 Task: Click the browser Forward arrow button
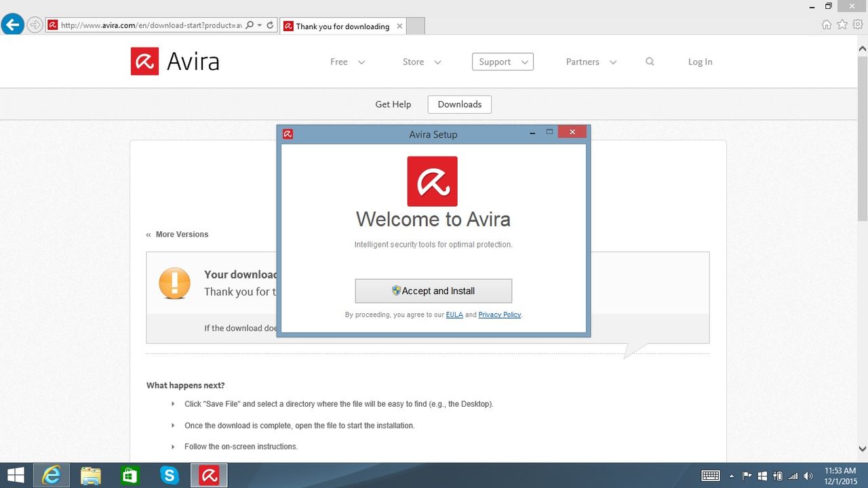tap(35, 26)
